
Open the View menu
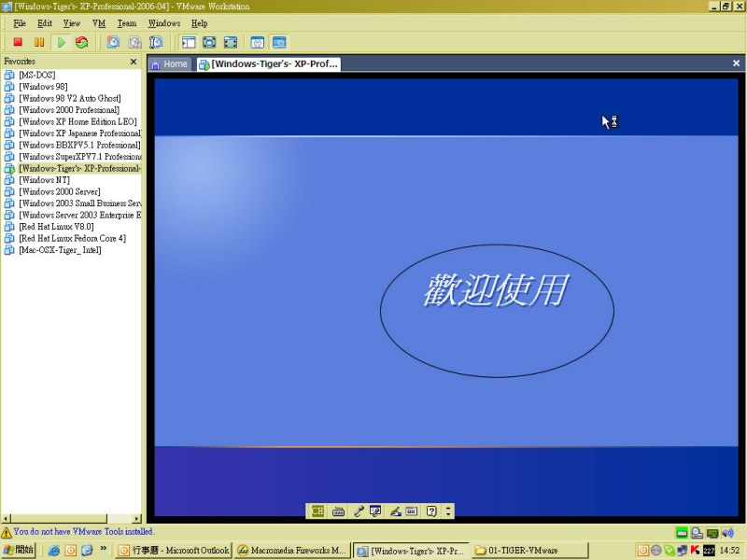pyautogui.click(x=72, y=23)
